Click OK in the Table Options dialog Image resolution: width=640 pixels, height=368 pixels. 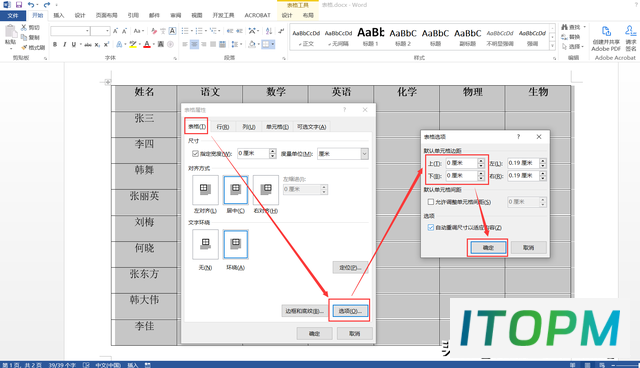[488, 248]
